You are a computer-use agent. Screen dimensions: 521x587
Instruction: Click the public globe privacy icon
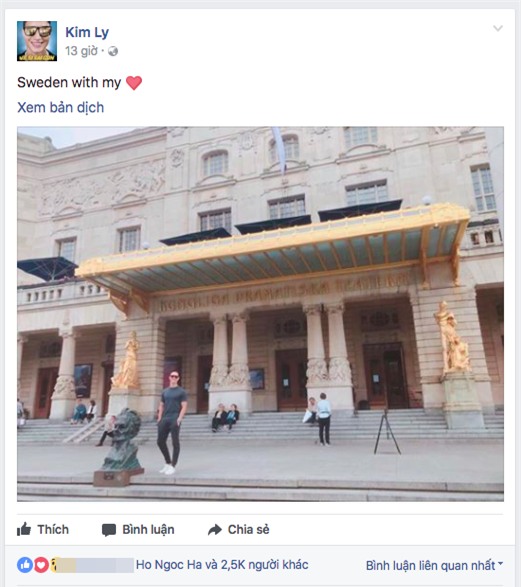point(113,51)
